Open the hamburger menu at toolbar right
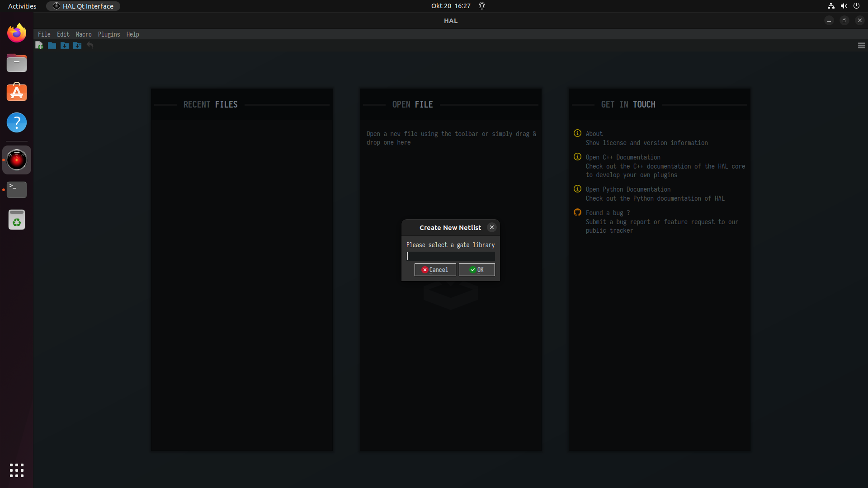Screen dimensions: 868x488 click(x=861, y=45)
